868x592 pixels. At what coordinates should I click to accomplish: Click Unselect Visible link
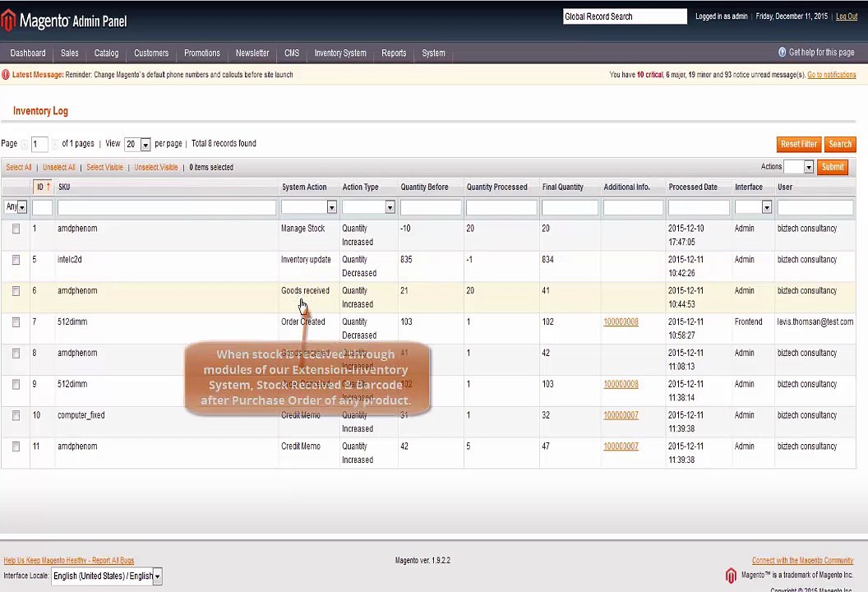(156, 167)
